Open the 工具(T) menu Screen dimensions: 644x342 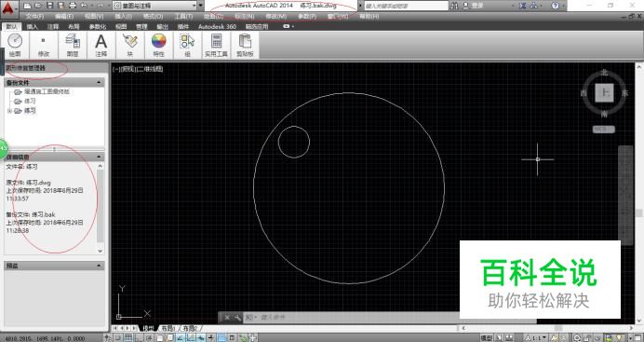coord(183,17)
